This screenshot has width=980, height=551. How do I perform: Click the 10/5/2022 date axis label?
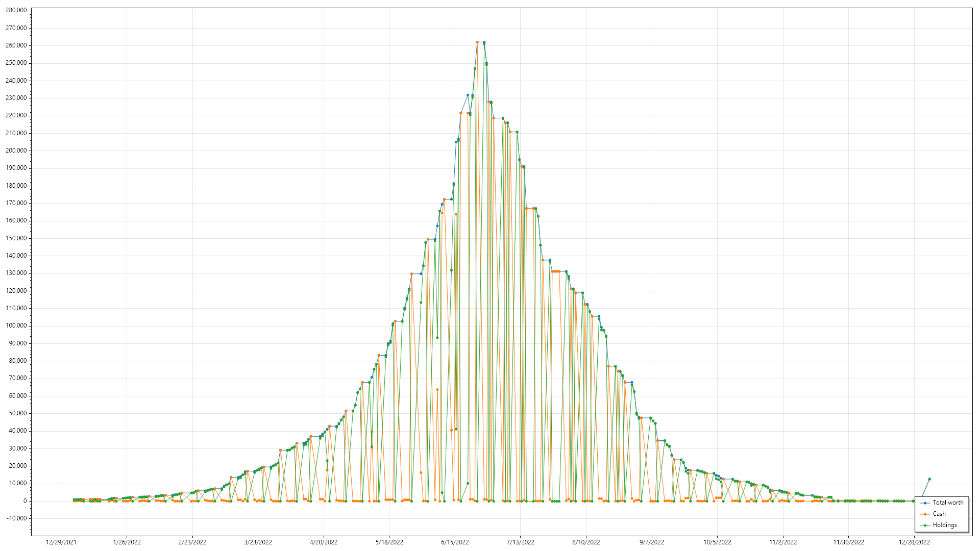click(718, 542)
